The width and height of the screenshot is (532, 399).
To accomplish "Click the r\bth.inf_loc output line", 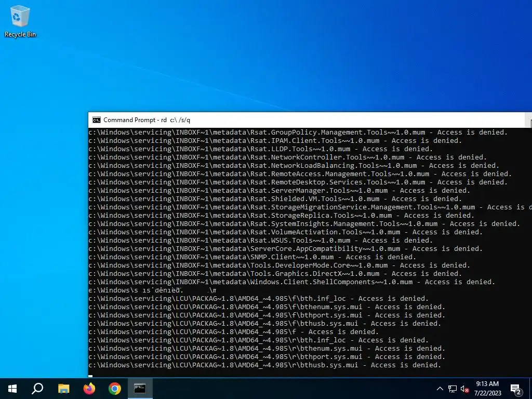I will [x=259, y=340].
